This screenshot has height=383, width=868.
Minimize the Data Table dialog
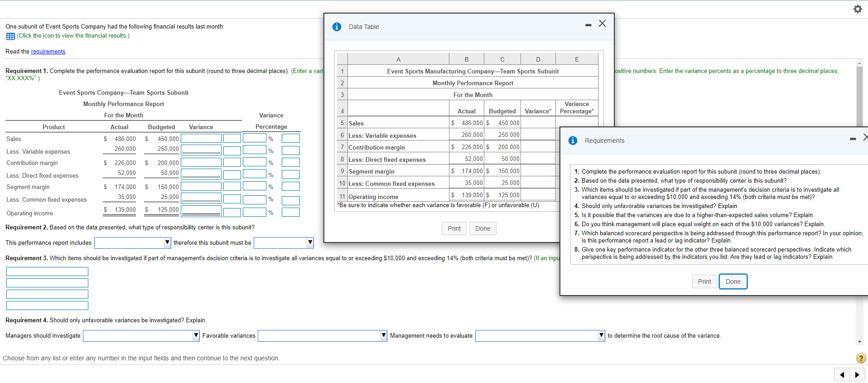click(x=588, y=25)
